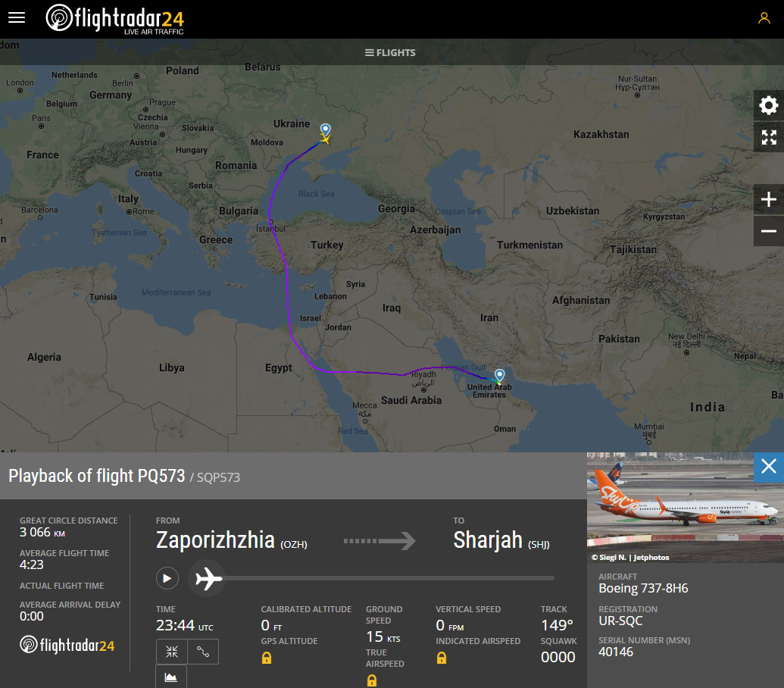Click the true airspeed lock icon

click(371, 680)
